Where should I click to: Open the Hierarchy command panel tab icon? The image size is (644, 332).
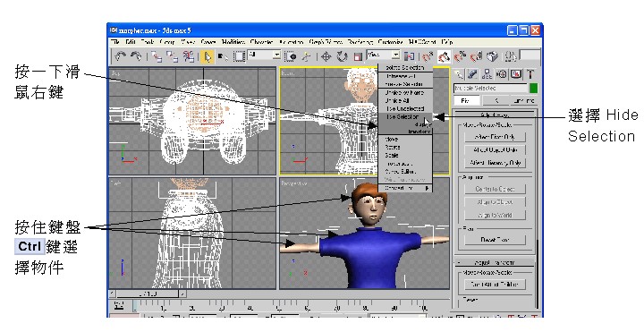487,74
